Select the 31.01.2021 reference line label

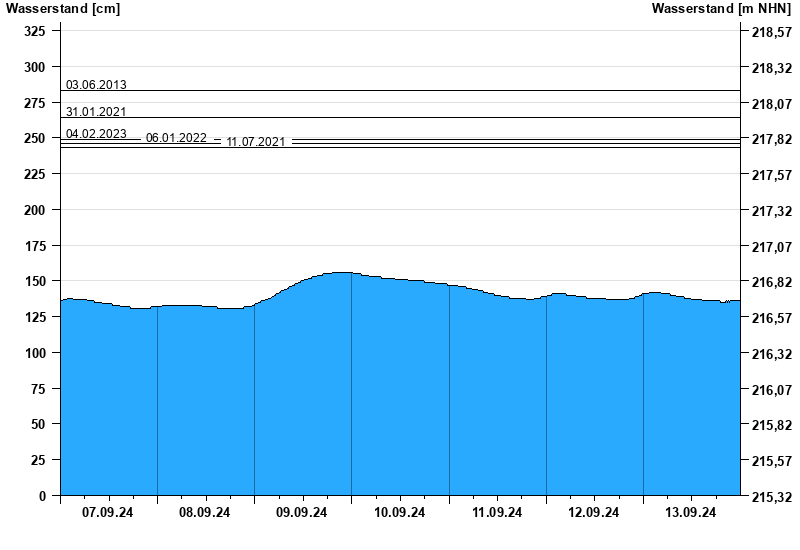tap(96, 112)
